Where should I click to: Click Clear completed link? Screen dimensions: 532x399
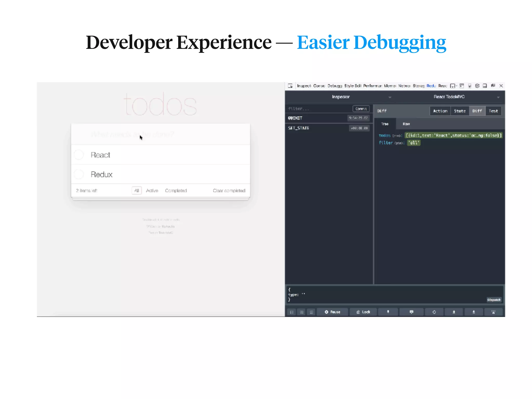click(229, 190)
